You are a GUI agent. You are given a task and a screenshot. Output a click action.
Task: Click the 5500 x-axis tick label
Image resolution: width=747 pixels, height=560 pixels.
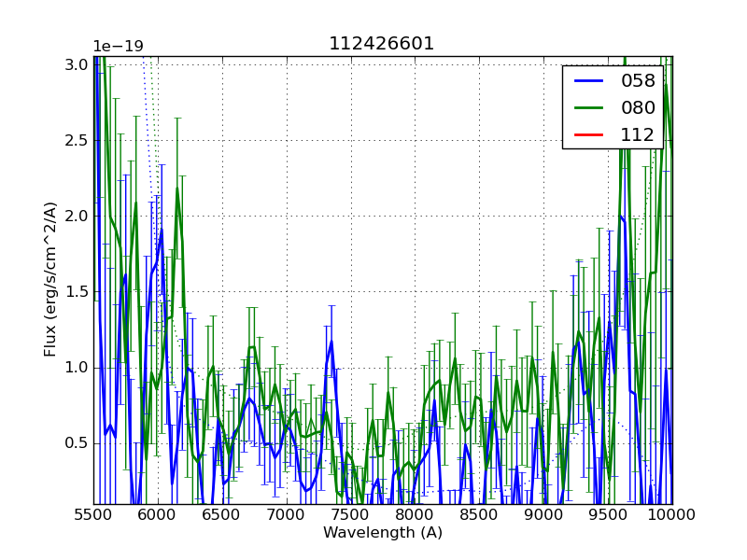(93, 514)
